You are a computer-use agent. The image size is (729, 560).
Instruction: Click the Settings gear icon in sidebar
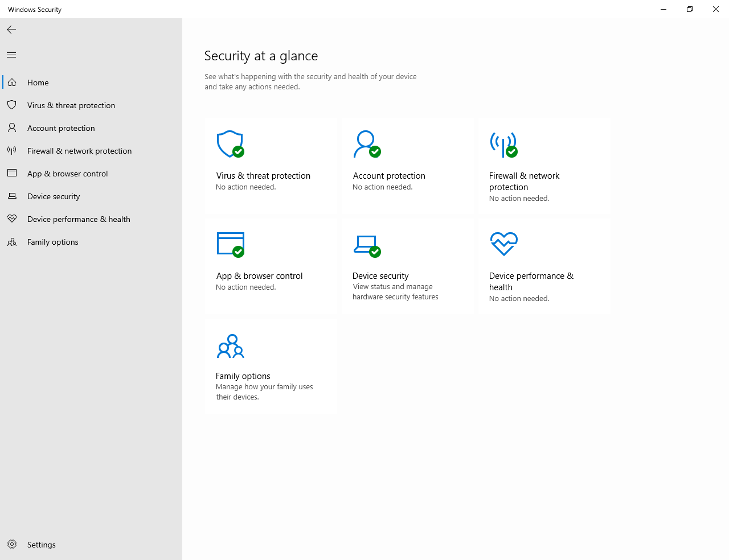point(12,545)
